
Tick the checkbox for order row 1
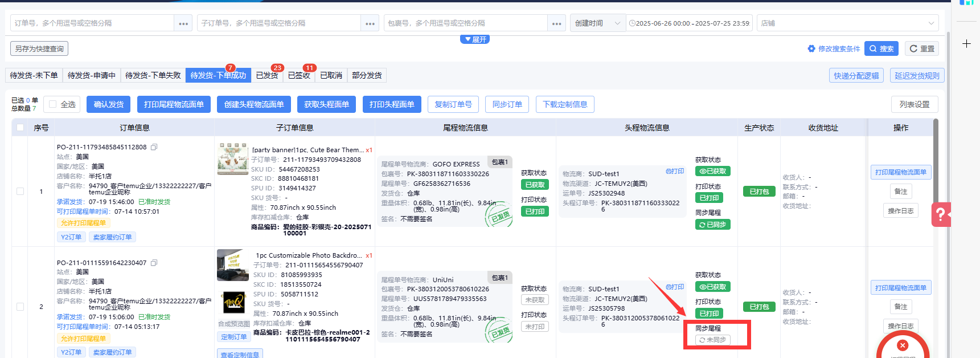[20, 192]
